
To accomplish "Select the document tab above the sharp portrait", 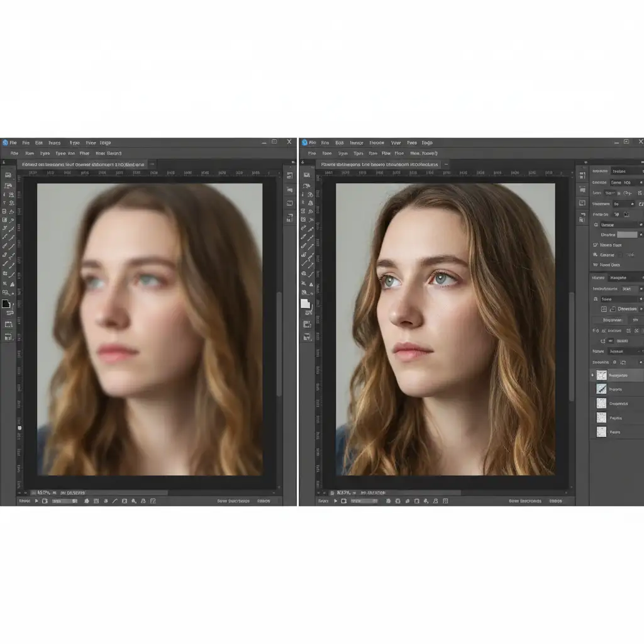I will (x=380, y=164).
